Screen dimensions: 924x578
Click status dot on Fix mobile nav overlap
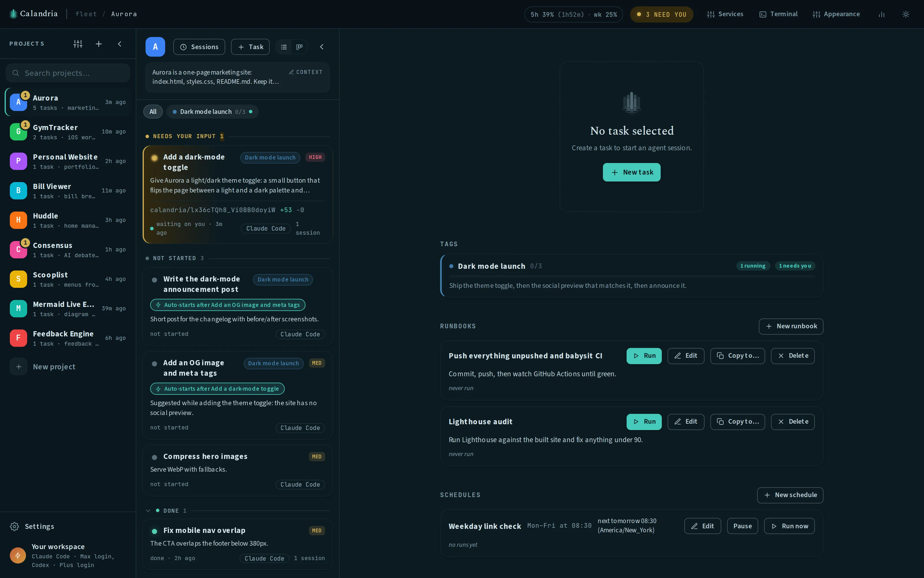coord(154,531)
